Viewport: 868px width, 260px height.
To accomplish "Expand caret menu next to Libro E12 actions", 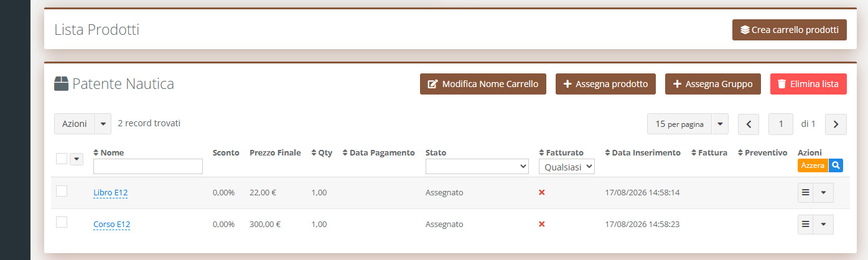I will click(824, 193).
